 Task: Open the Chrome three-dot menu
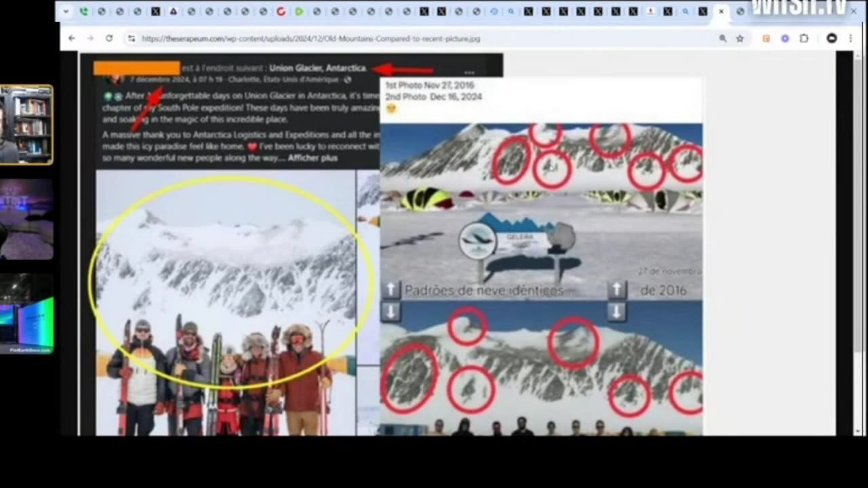(850, 39)
